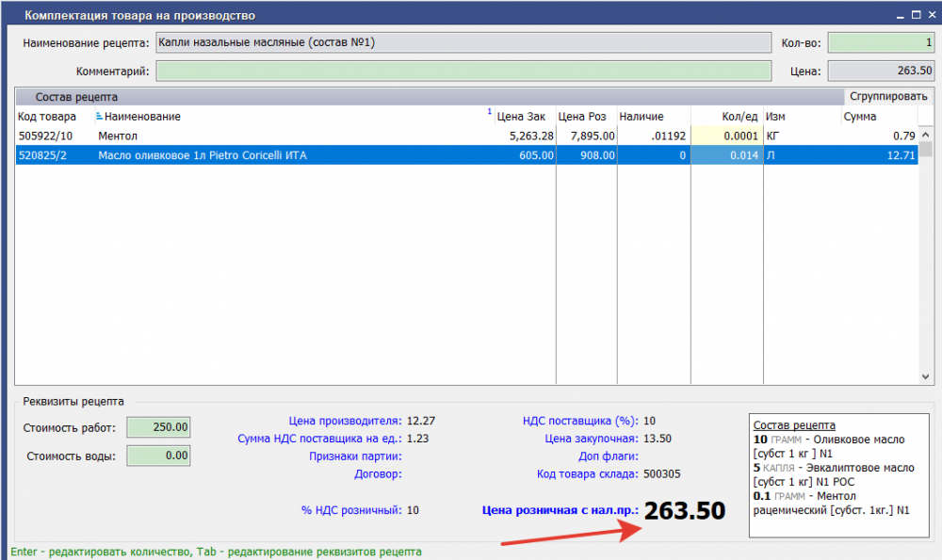
Task: Click the 0.014 quantity cell for olive oil
Action: click(727, 155)
